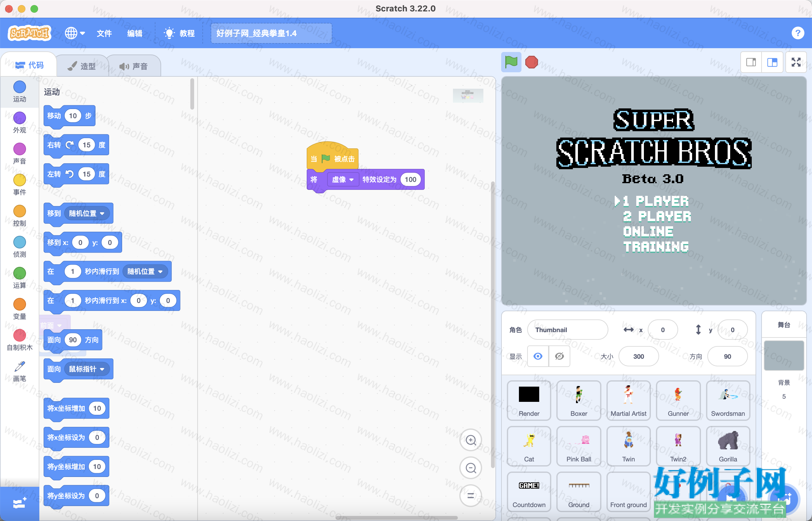Viewport: 812px width, 521px height.
Task: Open the 文件 menu
Action: point(104,33)
